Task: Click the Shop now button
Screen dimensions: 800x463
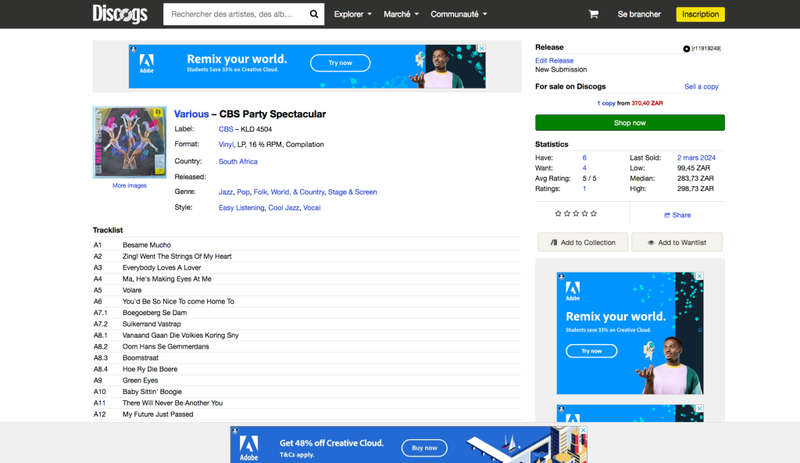Action: pyautogui.click(x=630, y=123)
